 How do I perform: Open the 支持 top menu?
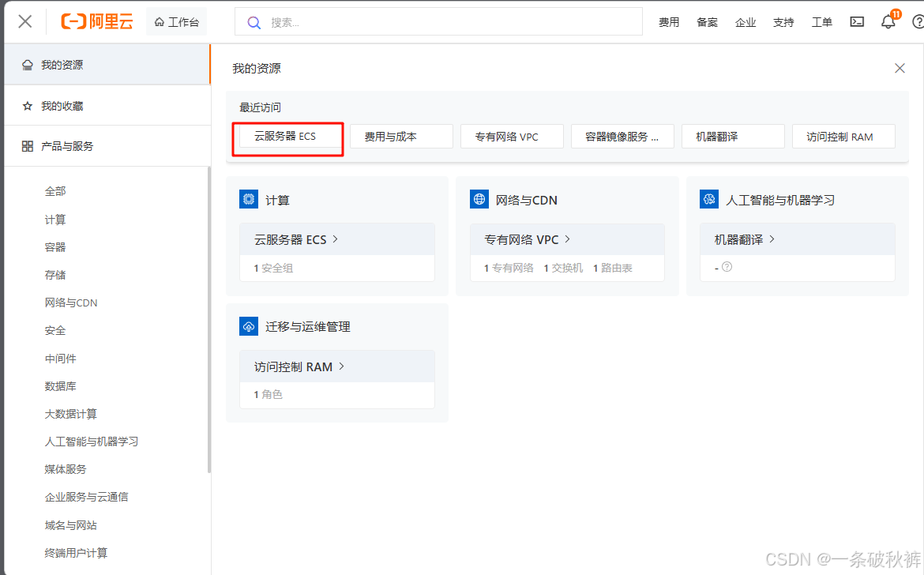pos(783,22)
